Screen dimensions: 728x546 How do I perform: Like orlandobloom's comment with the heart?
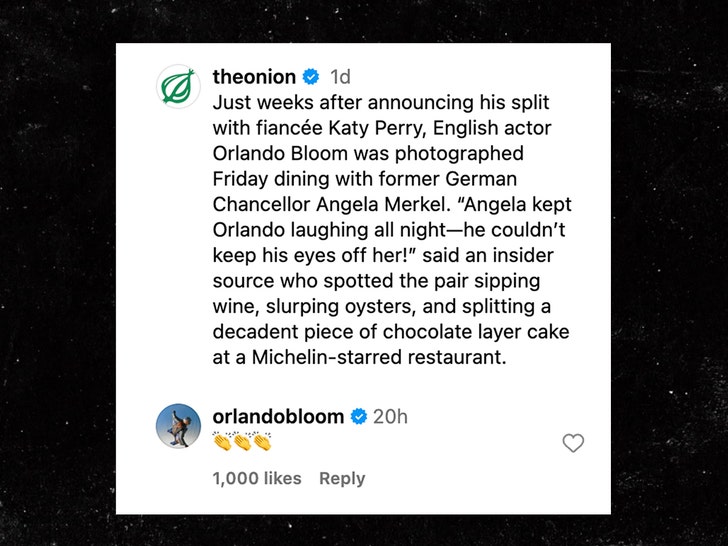coord(573,443)
